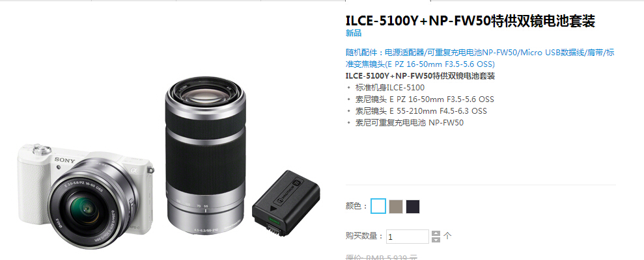Open the ILCE-5100Y+NP-FW50 product title
The height and width of the screenshot is (260, 644).
click(470, 21)
